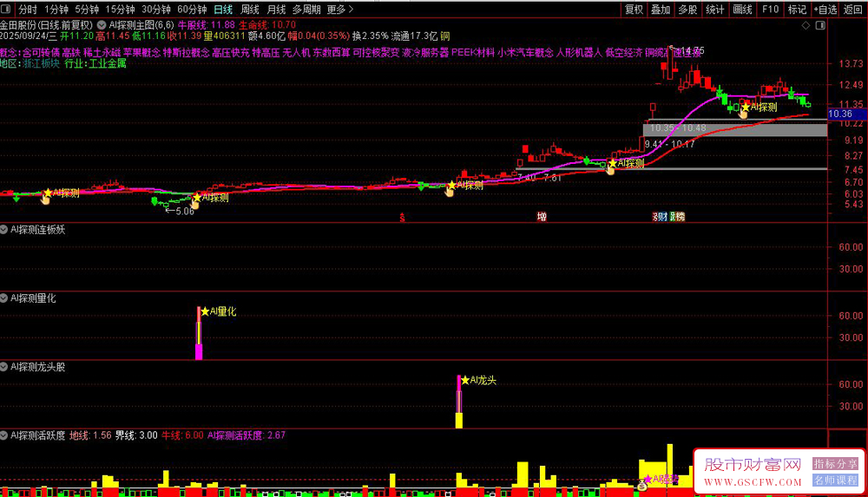868x497 pixels.
Task: Switch to 分时 intraday view
Action: click(x=28, y=10)
